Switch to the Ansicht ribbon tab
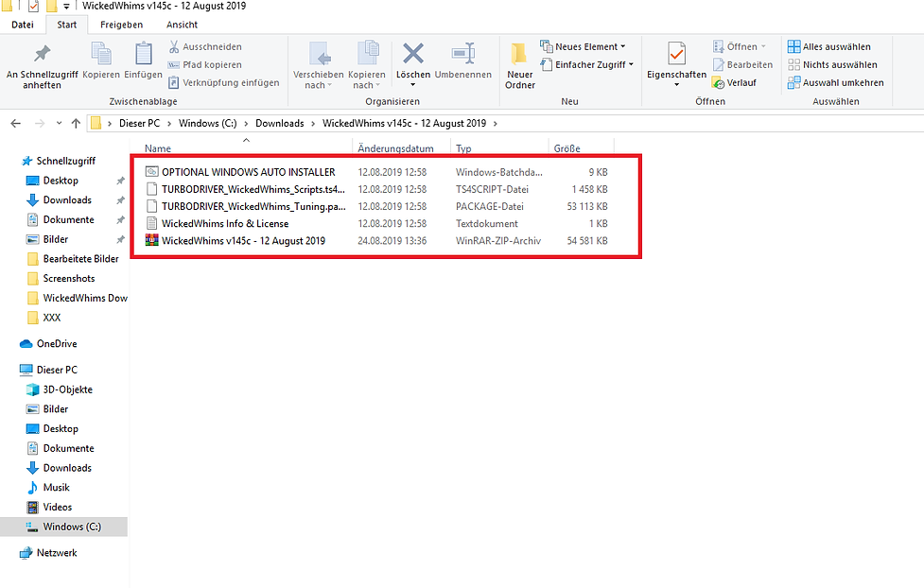Viewport: 924px width, 588px height. 183,25
